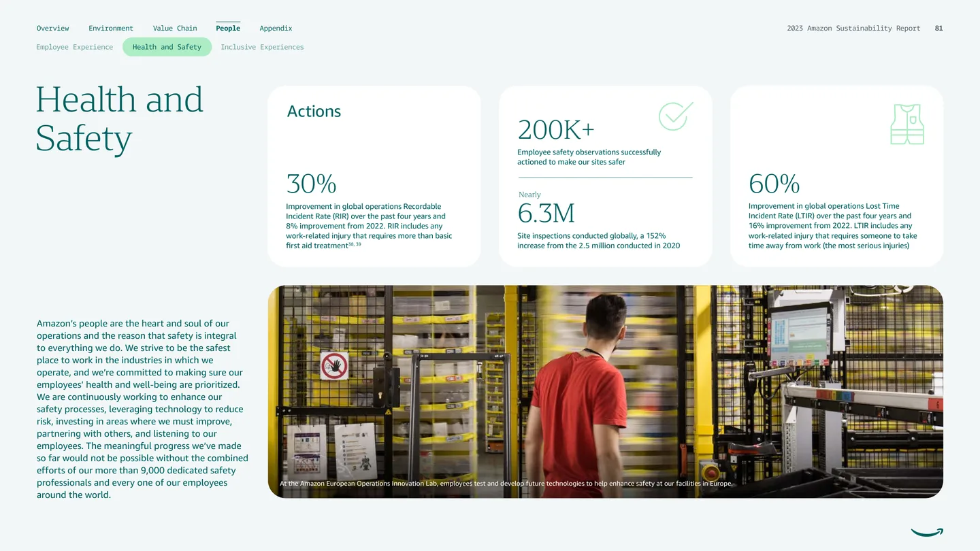Click the photo caption about the Innovation Lab

pyautogui.click(x=506, y=484)
